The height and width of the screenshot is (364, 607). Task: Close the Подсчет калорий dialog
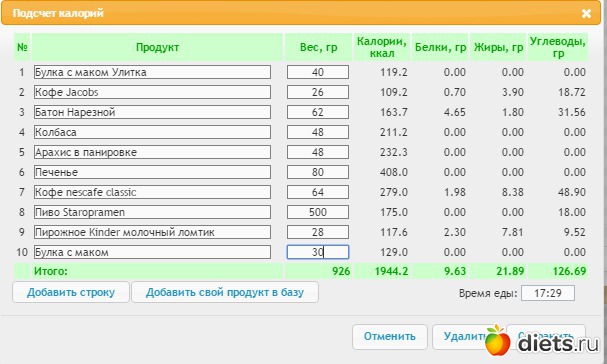click(x=586, y=14)
